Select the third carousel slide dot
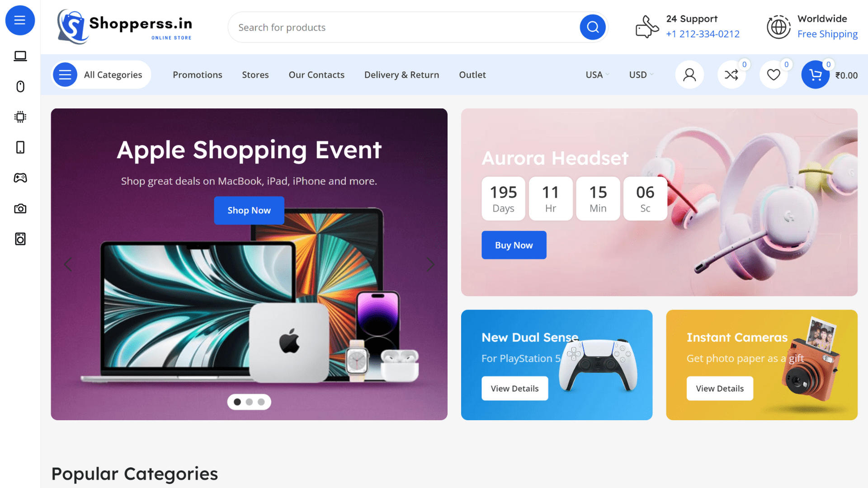 coord(261,402)
